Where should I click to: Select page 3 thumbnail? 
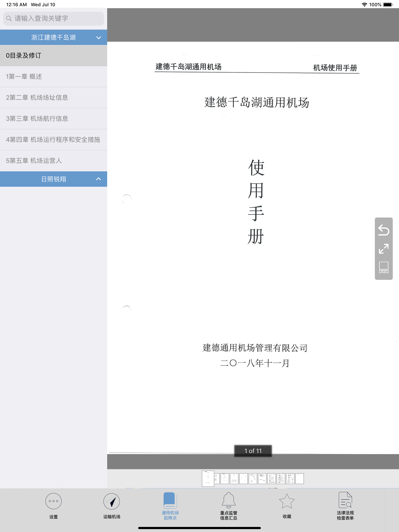tap(225, 479)
